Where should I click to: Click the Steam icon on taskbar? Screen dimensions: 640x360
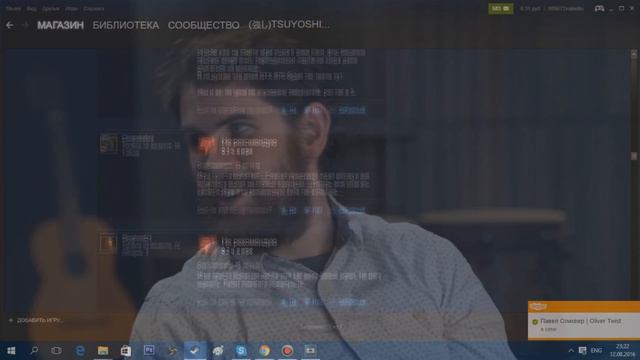click(x=195, y=350)
